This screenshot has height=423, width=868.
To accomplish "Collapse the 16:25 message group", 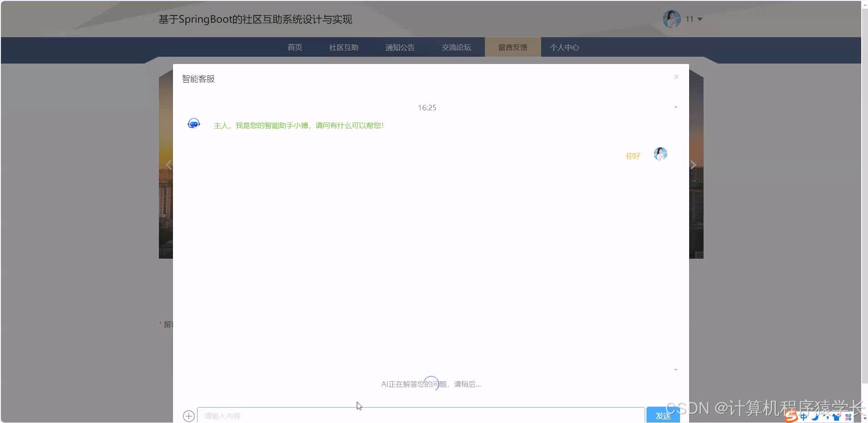I will click(675, 107).
